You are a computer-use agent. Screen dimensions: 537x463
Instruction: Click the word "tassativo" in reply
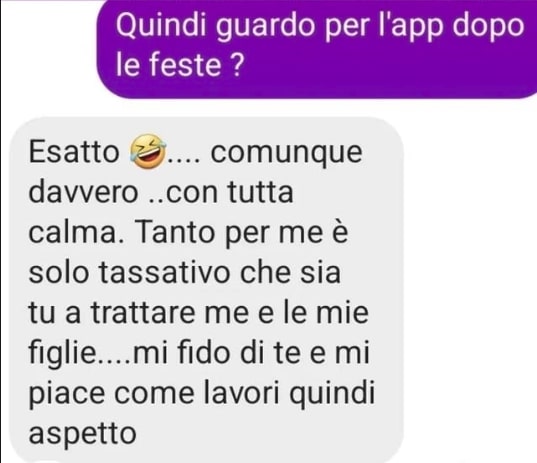tap(164, 273)
